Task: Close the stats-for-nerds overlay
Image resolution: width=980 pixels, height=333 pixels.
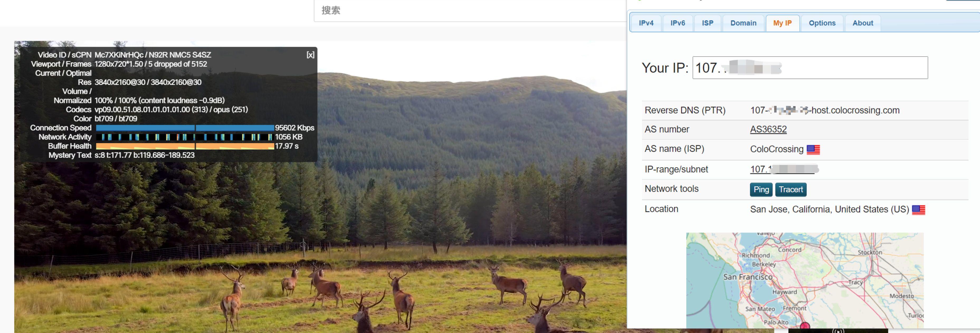Action: pyautogui.click(x=310, y=55)
